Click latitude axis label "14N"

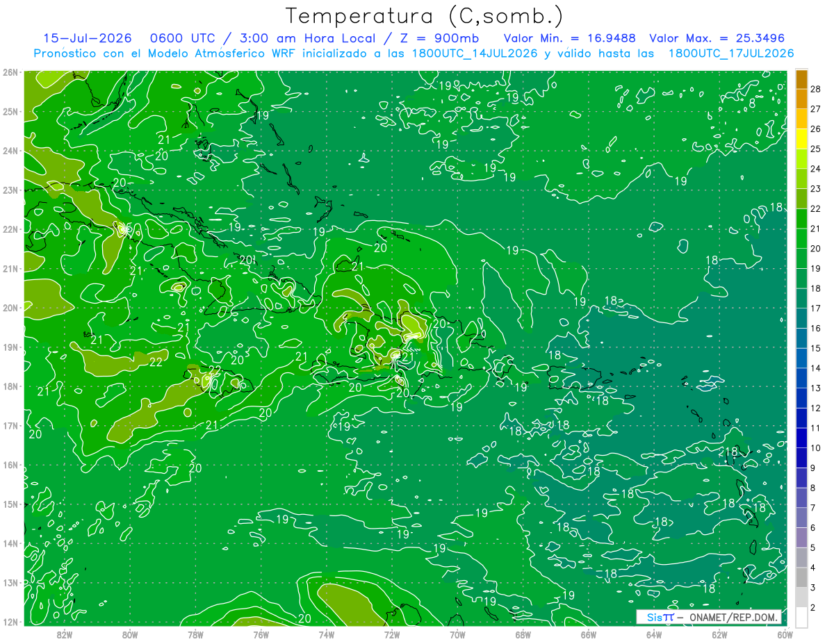click(10, 543)
